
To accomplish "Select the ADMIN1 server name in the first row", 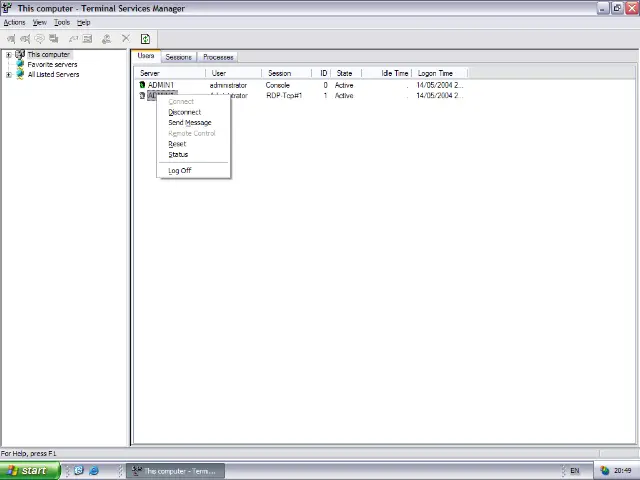I will [161, 85].
